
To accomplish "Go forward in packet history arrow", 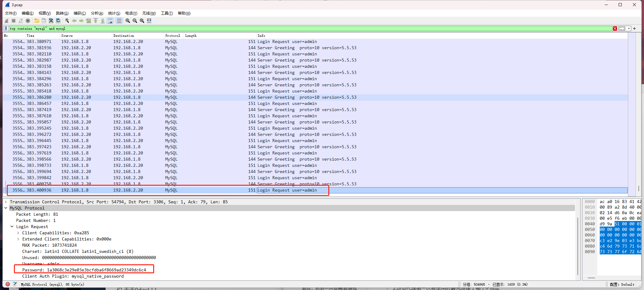I will 81,21.
